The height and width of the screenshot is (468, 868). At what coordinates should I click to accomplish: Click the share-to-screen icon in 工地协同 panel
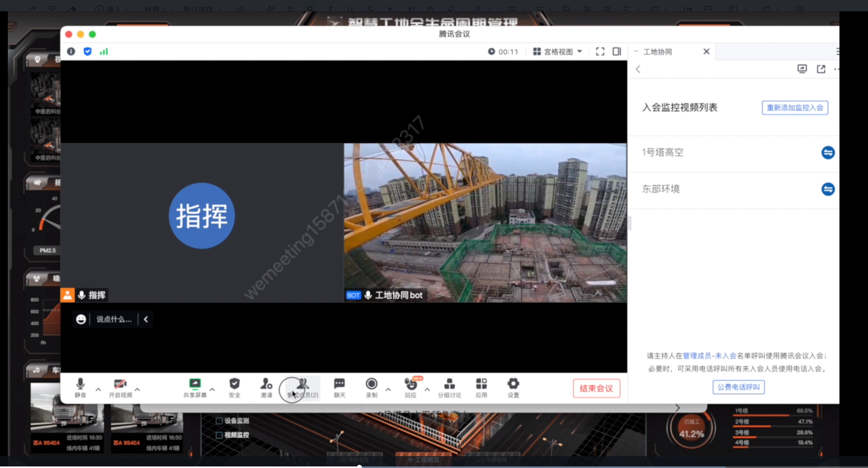click(x=802, y=69)
